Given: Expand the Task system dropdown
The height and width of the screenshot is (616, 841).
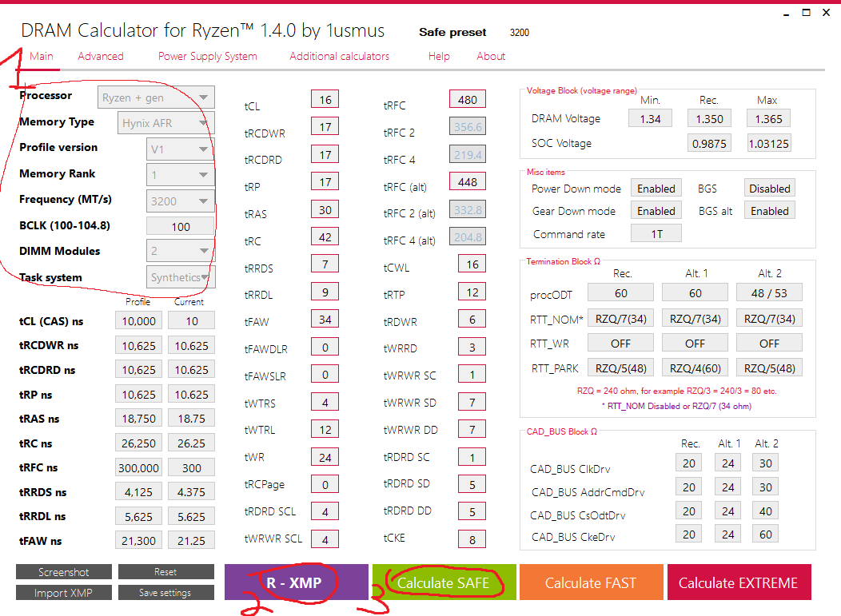Looking at the screenshot, I should [180, 277].
